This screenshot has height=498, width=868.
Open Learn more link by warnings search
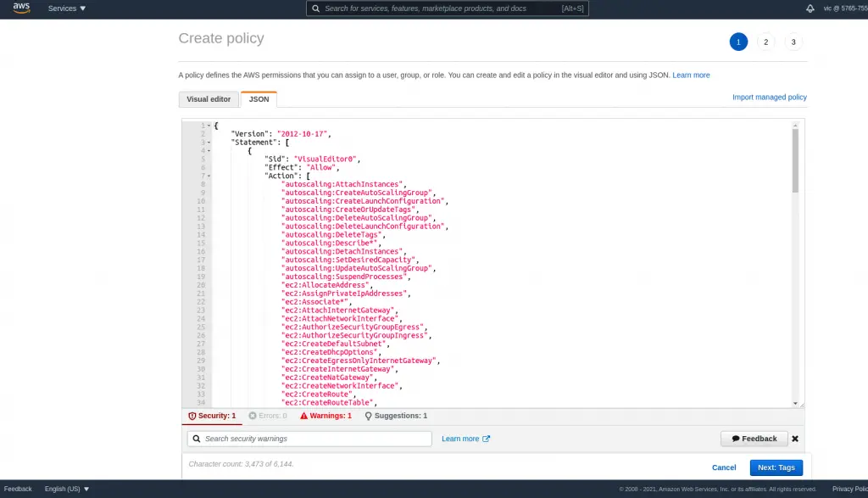460,439
